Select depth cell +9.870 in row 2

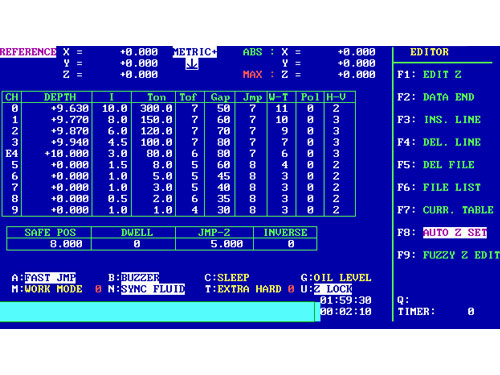pos(70,131)
